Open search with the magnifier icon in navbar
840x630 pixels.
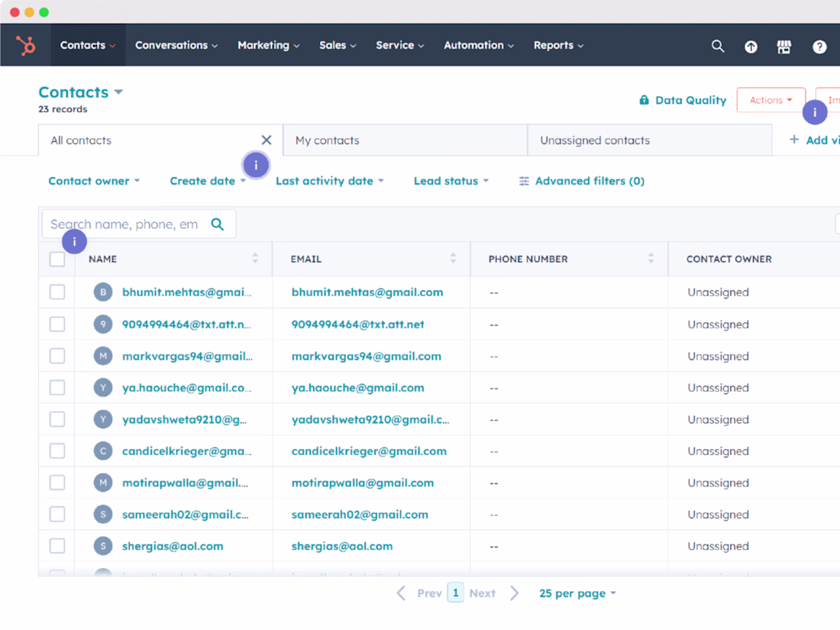718,46
